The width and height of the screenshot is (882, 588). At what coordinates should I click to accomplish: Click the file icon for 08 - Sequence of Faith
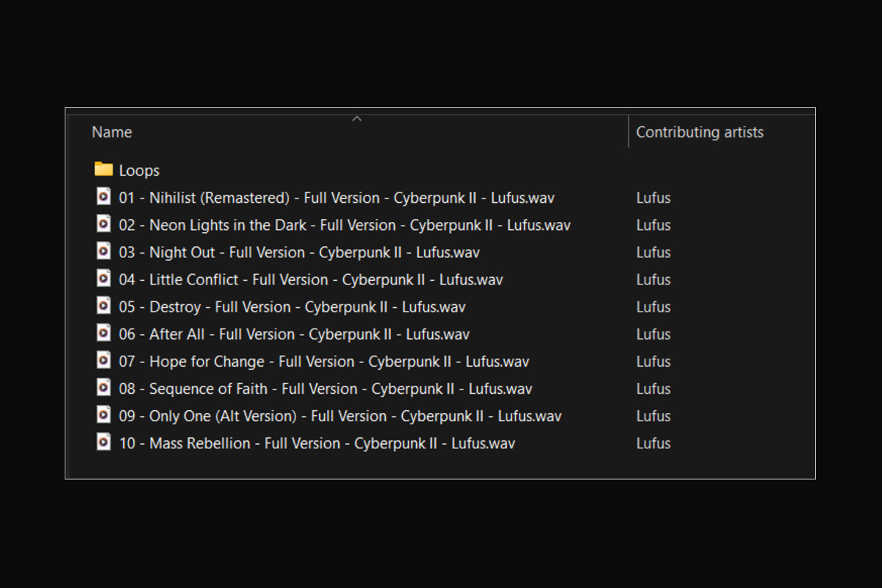(104, 387)
